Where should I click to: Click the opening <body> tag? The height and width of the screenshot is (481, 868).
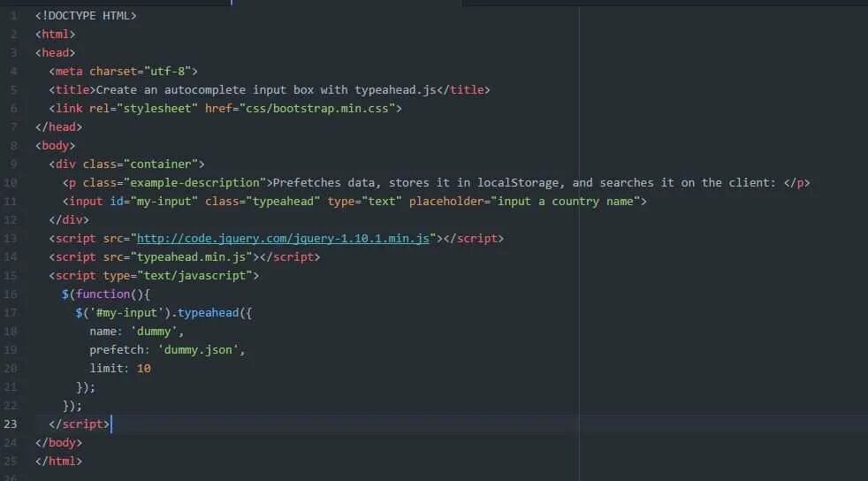(x=56, y=146)
